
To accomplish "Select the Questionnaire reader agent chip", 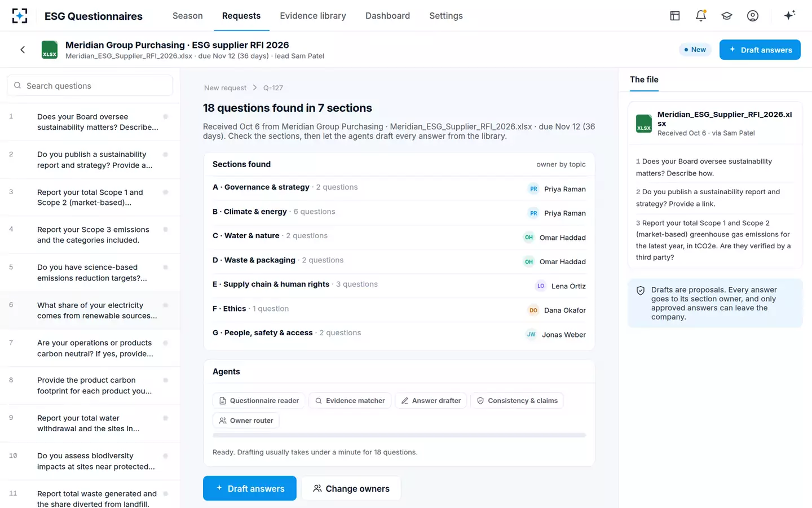I will (259, 401).
